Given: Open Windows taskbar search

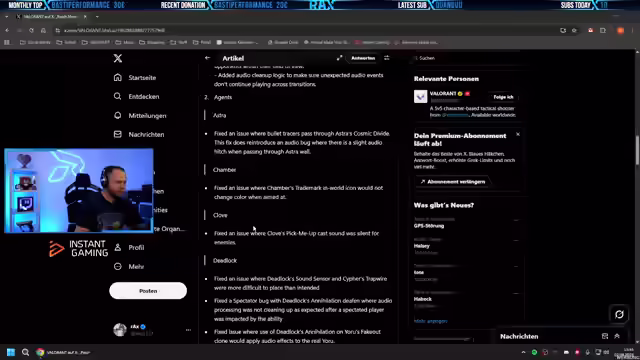Looking at the screenshot, I should (x=25, y=352).
